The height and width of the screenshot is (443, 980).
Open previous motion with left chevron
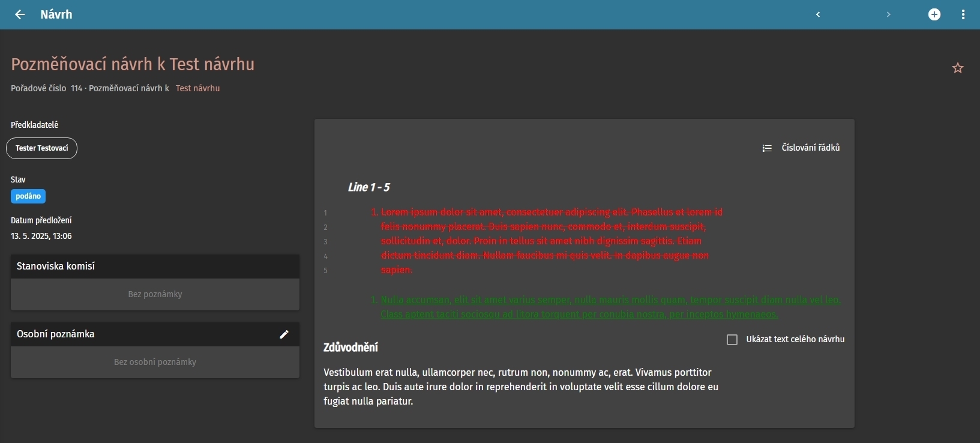(818, 14)
